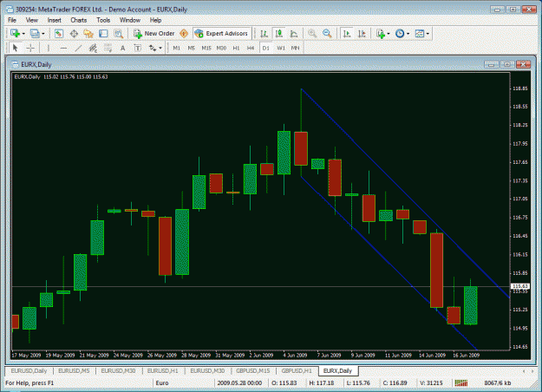
Task: Toggle Auto Scroll to latest bar
Action: click(x=347, y=34)
